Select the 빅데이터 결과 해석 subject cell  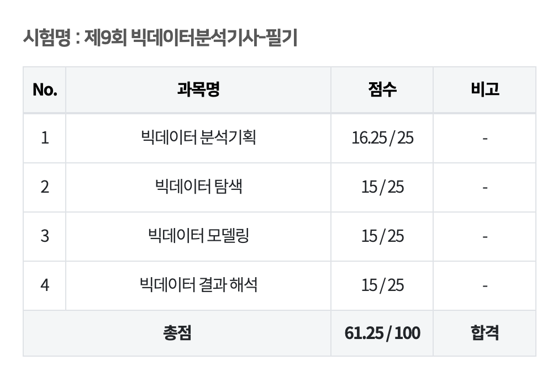(198, 285)
